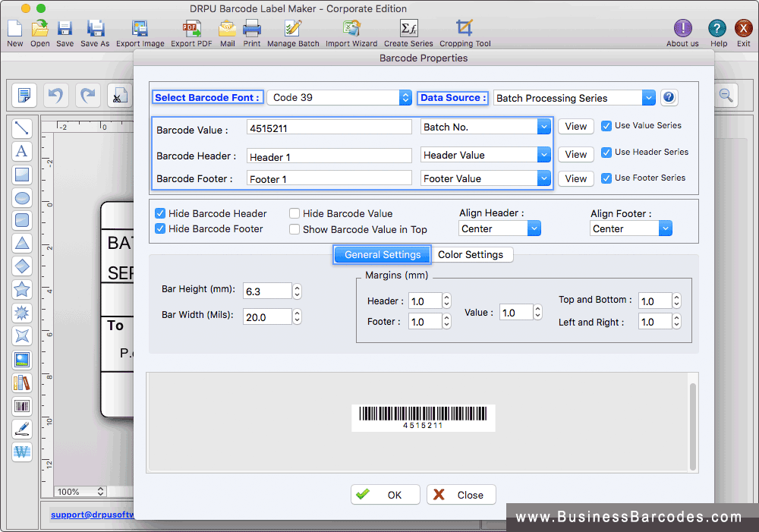Select the Cropping Tool
The height and width of the screenshot is (532, 759).
[465, 27]
